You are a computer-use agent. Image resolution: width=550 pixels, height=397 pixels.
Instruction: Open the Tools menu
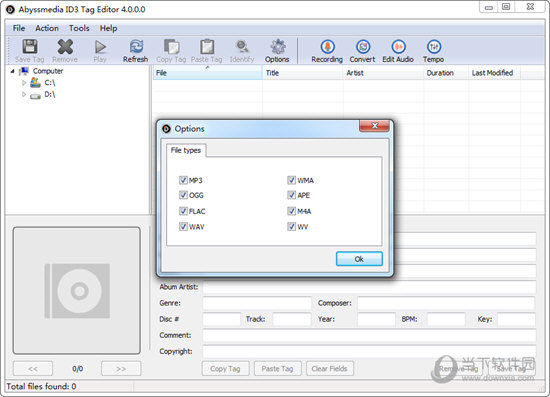(x=79, y=28)
